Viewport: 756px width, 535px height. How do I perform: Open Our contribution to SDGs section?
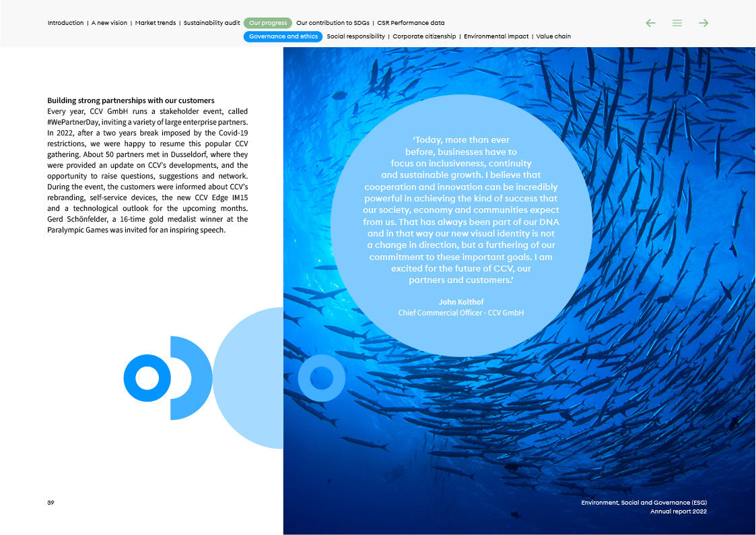(x=333, y=23)
